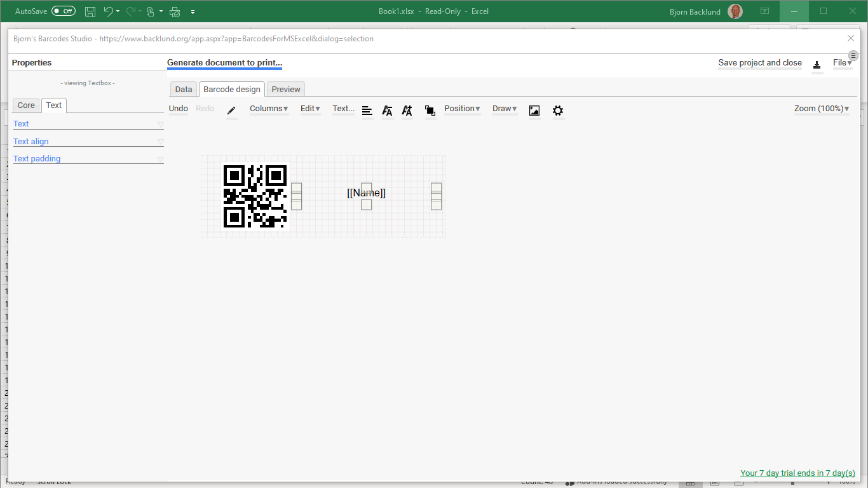Open the round hamburger menu icon

pyautogui.click(x=853, y=56)
